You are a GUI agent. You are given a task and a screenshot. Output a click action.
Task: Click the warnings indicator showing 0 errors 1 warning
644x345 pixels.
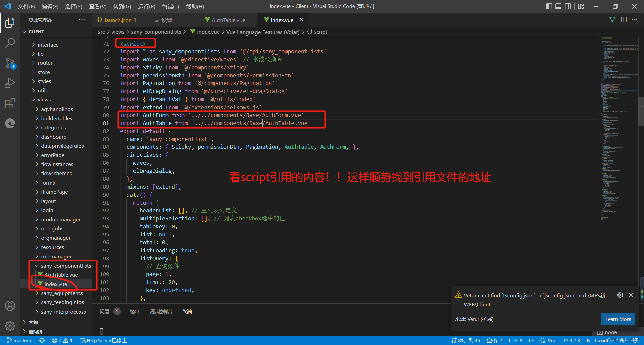(x=62, y=340)
